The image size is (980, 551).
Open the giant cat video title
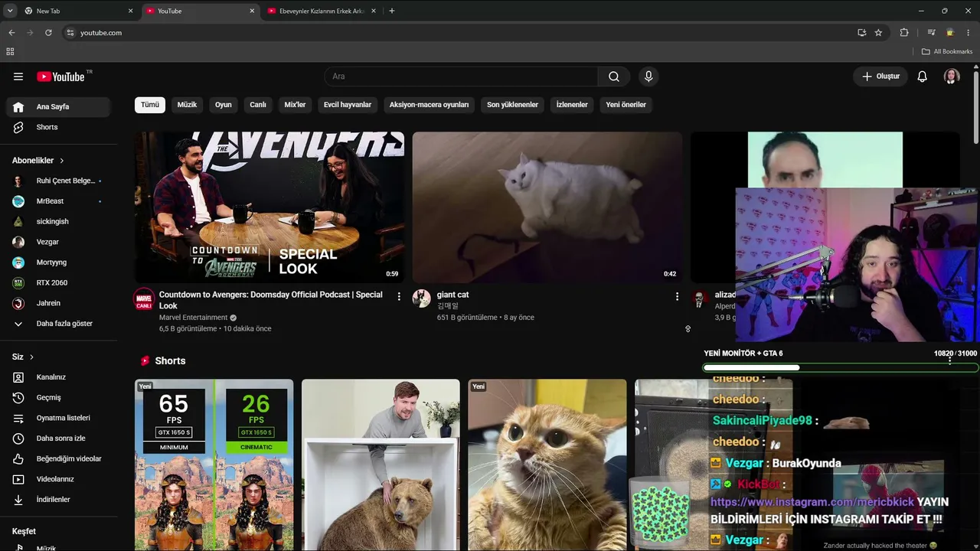[x=452, y=295]
